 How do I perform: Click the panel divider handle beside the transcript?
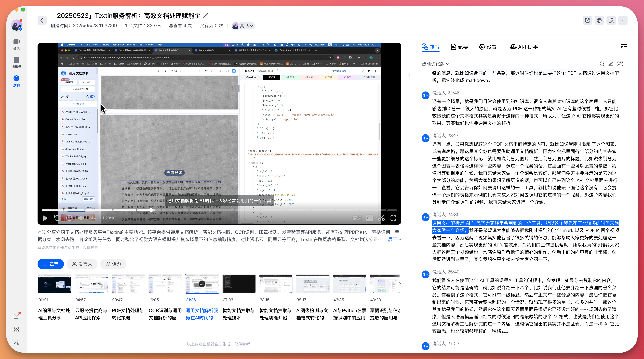pyautogui.click(x=413, y=75)
